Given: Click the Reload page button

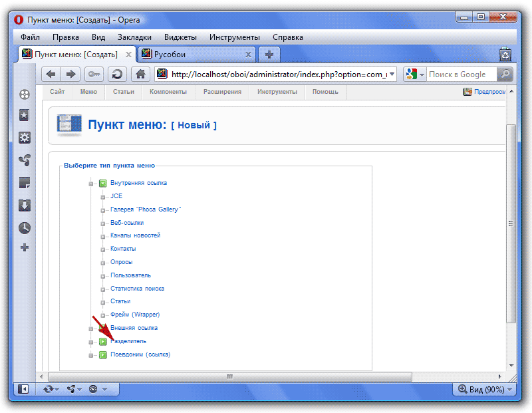Looking at the screenshot, I should coord(117,74).
